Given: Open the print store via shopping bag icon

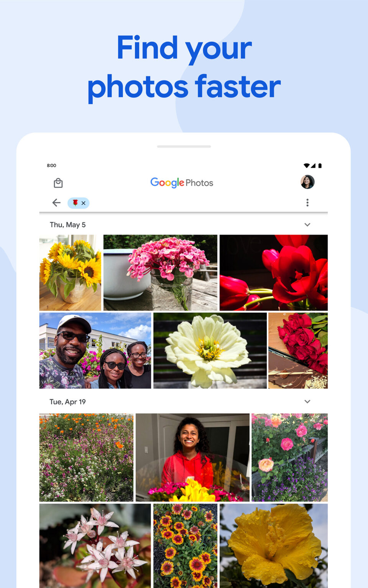Looking at the screenshot, I should pos(58,183).
